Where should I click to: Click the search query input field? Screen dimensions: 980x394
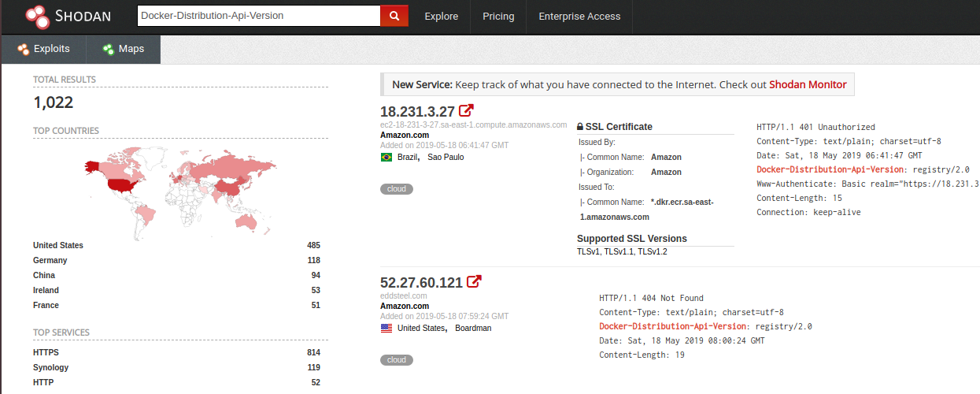259,16
